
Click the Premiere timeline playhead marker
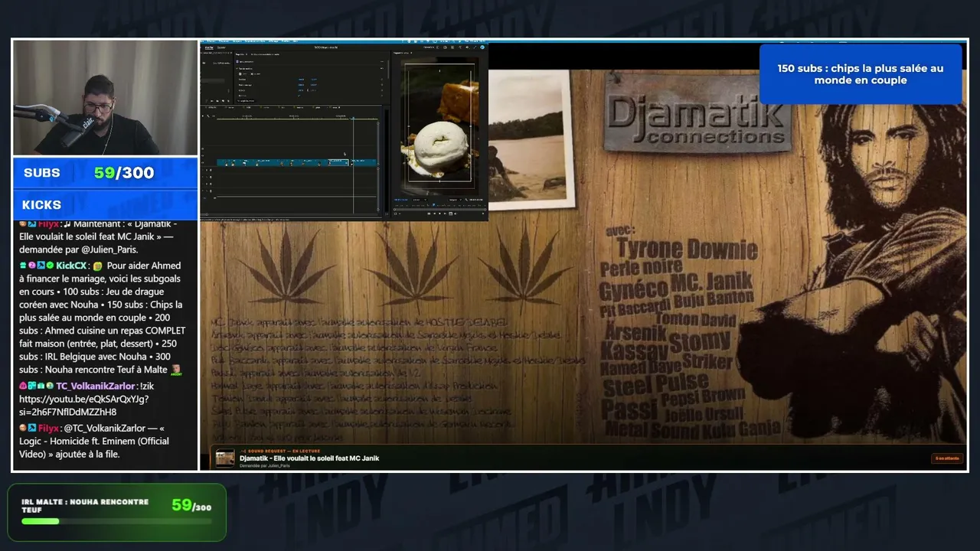point(353,118)
